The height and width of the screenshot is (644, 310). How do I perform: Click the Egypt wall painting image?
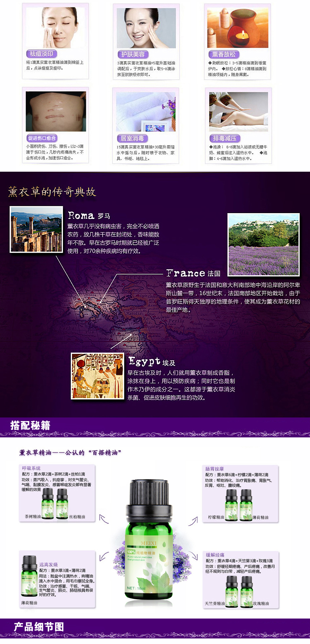98,376
